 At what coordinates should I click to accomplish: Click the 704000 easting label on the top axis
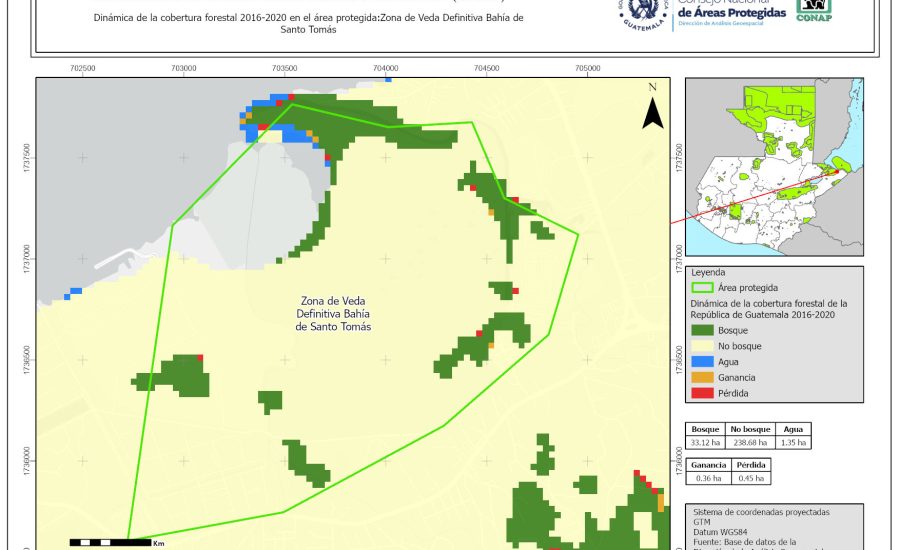386,68
